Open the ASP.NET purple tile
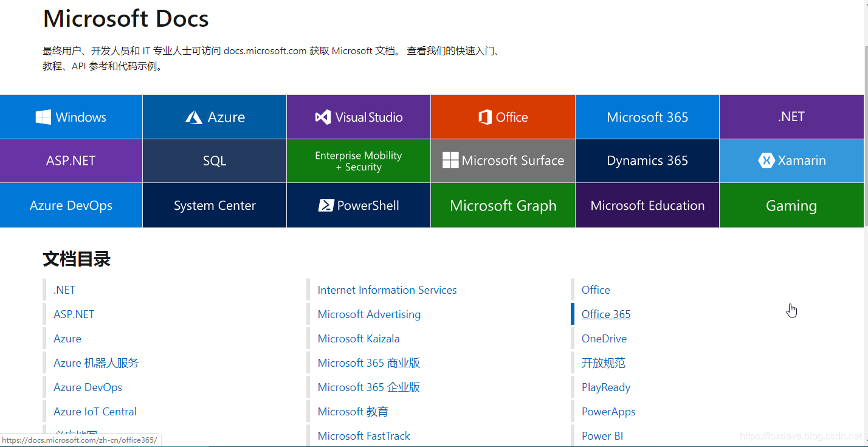Viewport: 868px width, 447px height. (71, 161)
